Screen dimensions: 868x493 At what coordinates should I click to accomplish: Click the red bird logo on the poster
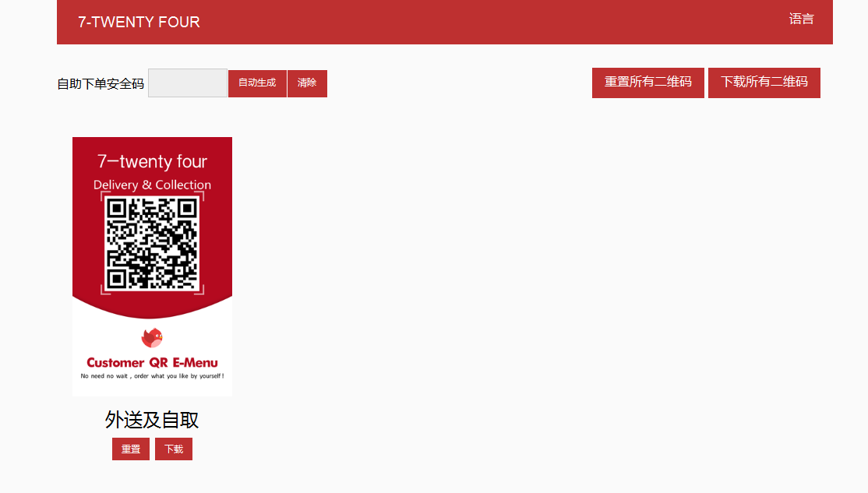pos(152,337)
